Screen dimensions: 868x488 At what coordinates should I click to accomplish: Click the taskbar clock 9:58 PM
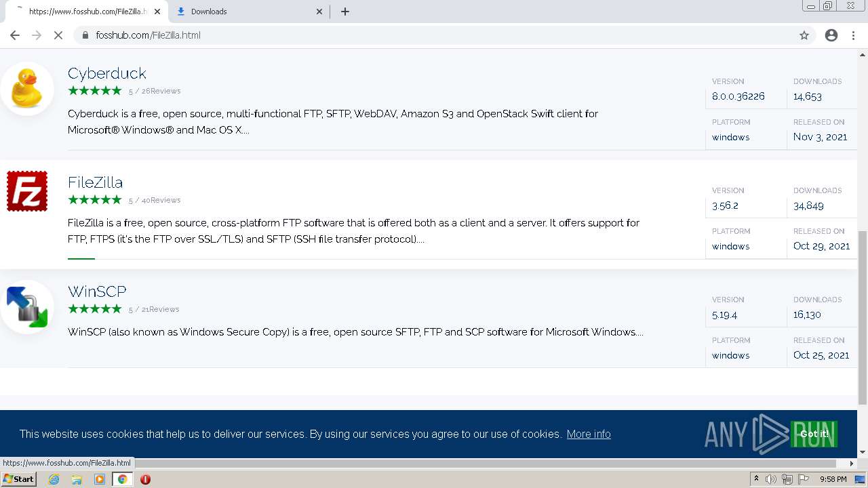tap(833, 479)
